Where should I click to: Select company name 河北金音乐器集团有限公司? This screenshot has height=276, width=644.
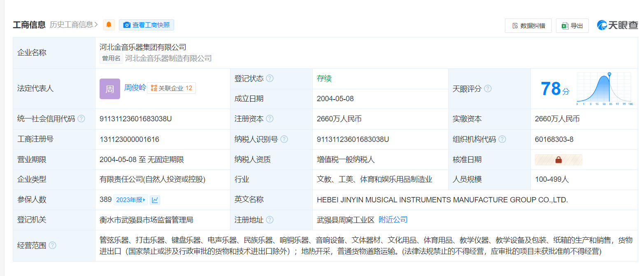tap(143, 47)
